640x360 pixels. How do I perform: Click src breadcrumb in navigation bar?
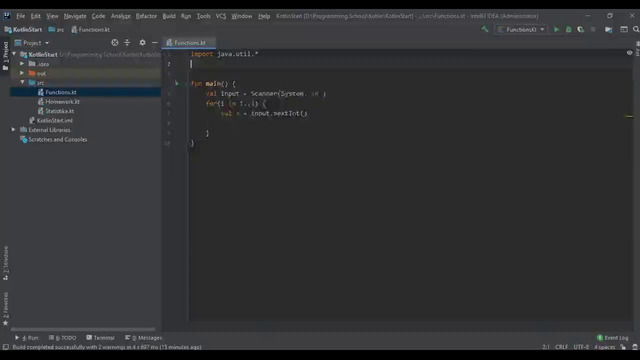click(56, 29)
